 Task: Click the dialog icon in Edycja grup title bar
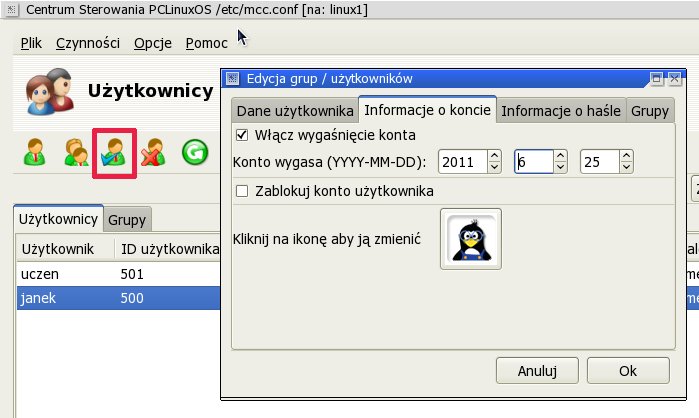click(x=232, y=78)
